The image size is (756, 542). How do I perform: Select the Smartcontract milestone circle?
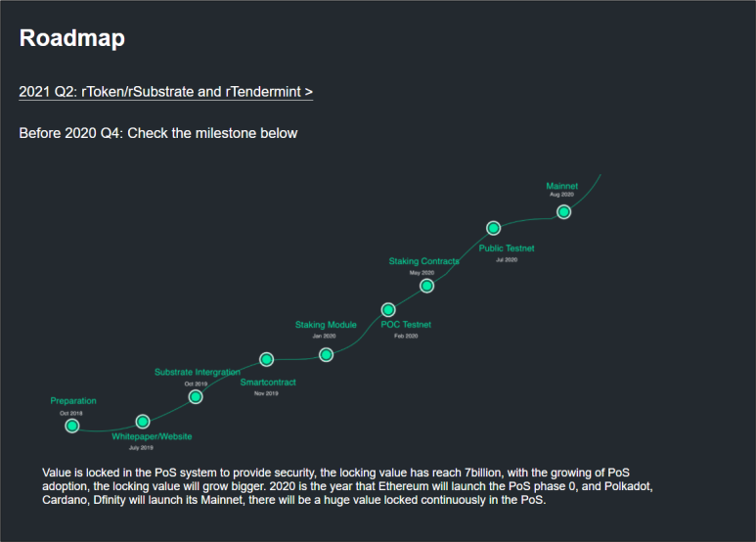[266, 359]
